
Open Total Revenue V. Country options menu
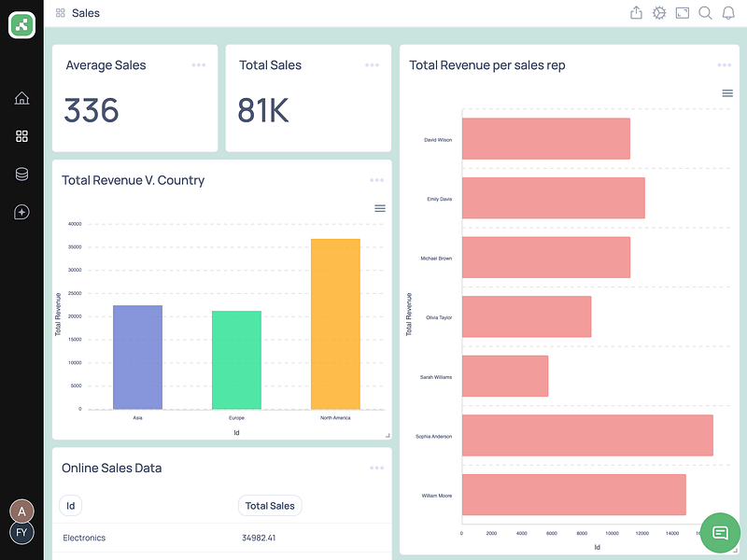377,180
